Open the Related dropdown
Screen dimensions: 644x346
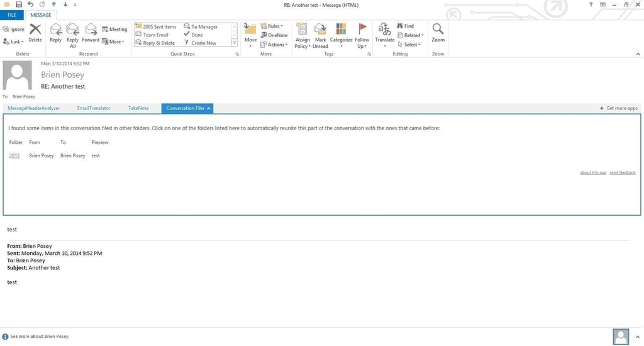410,35
